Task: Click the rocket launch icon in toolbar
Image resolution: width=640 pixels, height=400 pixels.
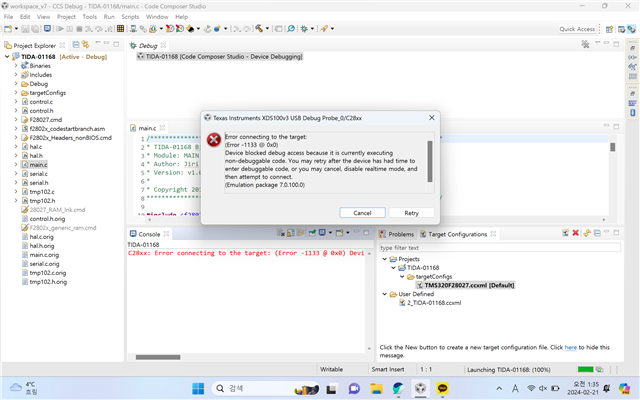Action: (324, 29)
